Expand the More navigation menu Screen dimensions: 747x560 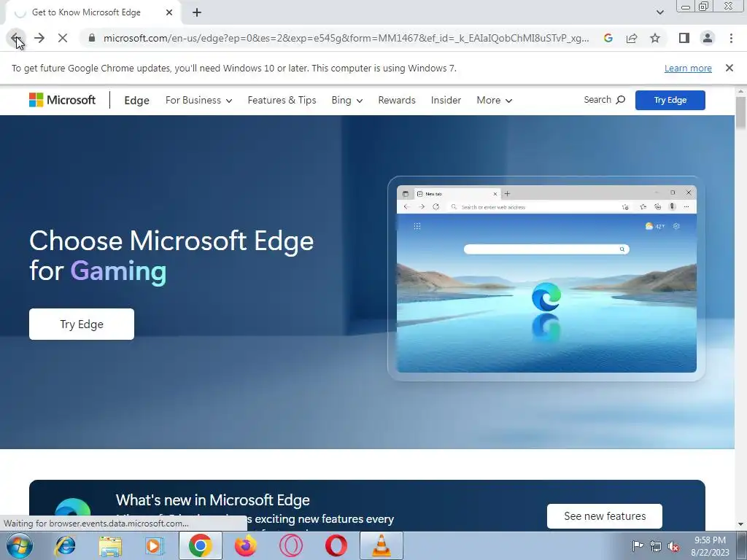(495, 100)
